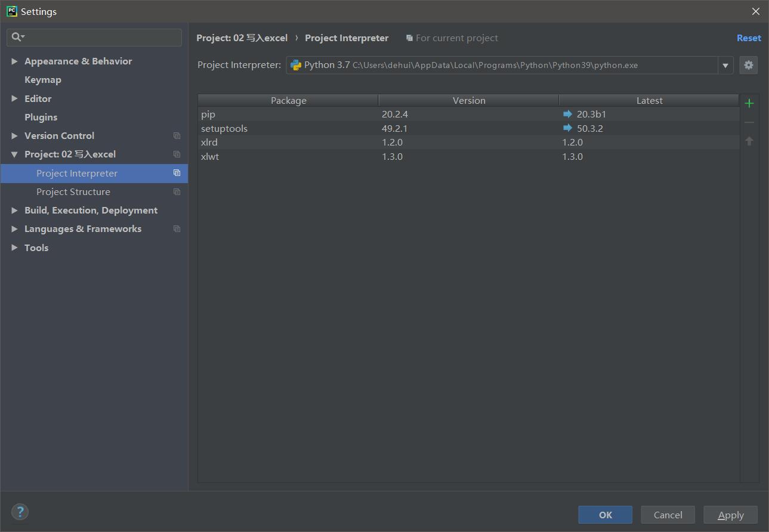Screen dimensions: 769x532
Task: Click the Apply button
Action: tap(731, 515)
